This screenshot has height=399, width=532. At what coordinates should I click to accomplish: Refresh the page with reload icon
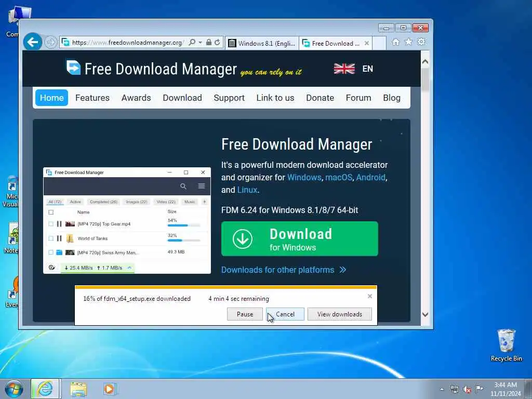[x=217, y=43]
